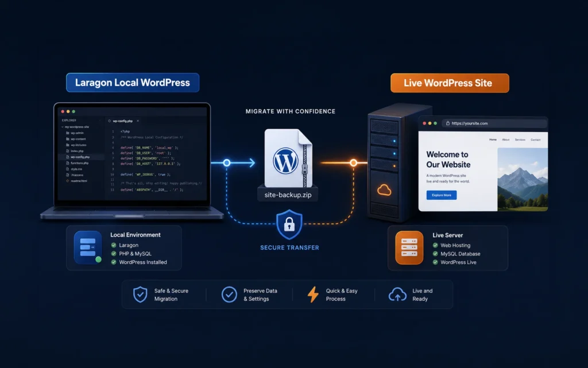Image resolution: width=588 pixels, height=368 pixels.
Task: Close the wp-config.php editor tab
Action: pyautogui.click(x=138, y=121)
